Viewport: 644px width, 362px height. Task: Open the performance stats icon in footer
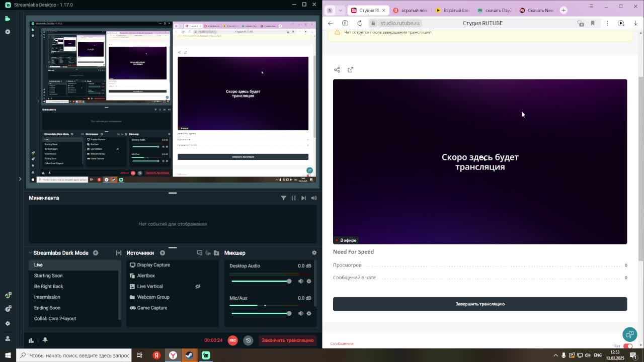point(31,340)
